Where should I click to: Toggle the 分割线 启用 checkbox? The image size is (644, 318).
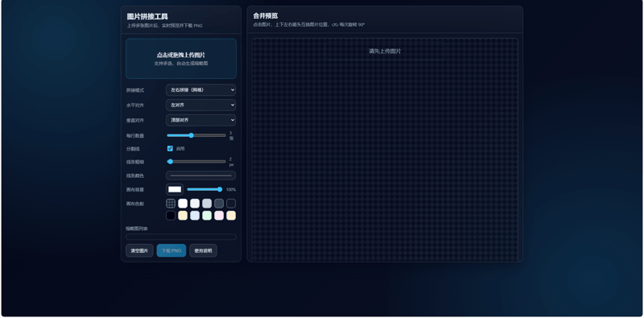(170, 148)
